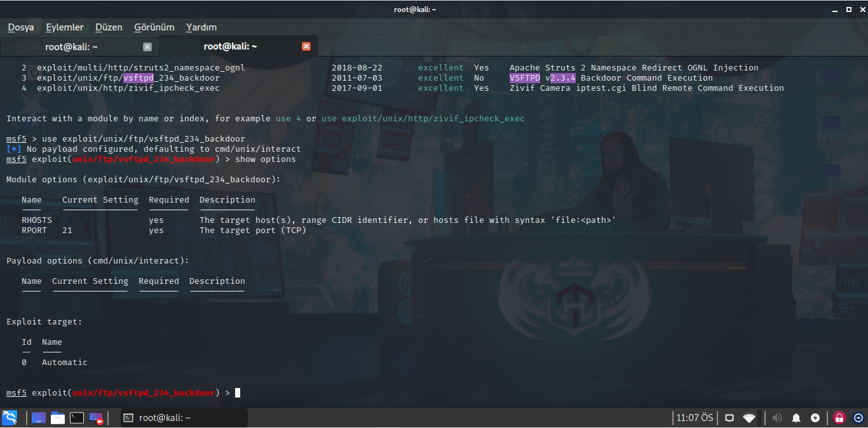Click the red lock screen icon
868x428 pixels.
coord(839,418)
